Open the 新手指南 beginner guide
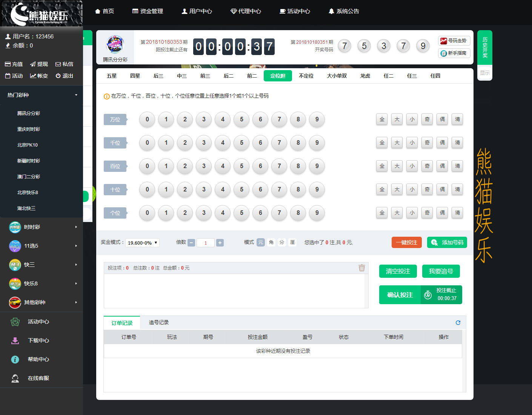Image resolution: width=532 pixels, height=415 pixels. (x=454, y=53)
